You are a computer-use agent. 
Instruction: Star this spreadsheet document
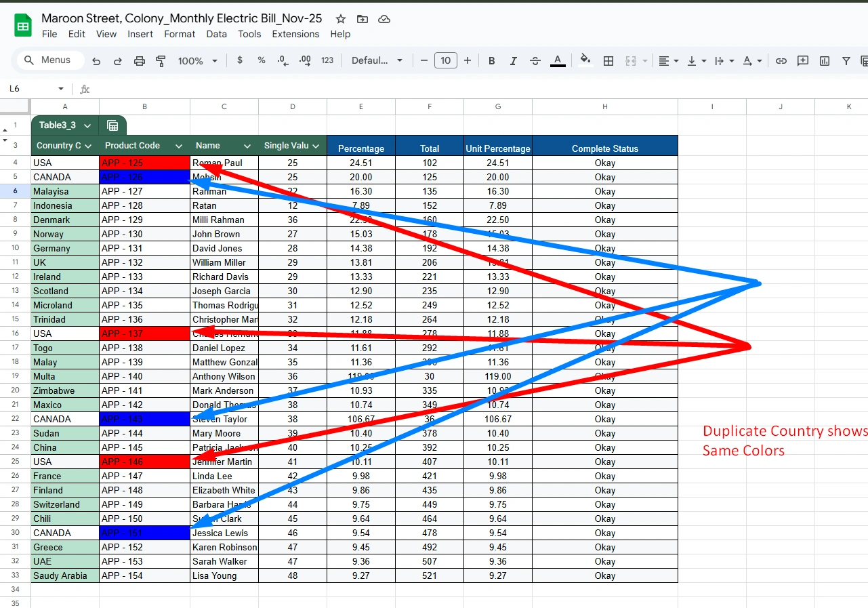(341, 19)
